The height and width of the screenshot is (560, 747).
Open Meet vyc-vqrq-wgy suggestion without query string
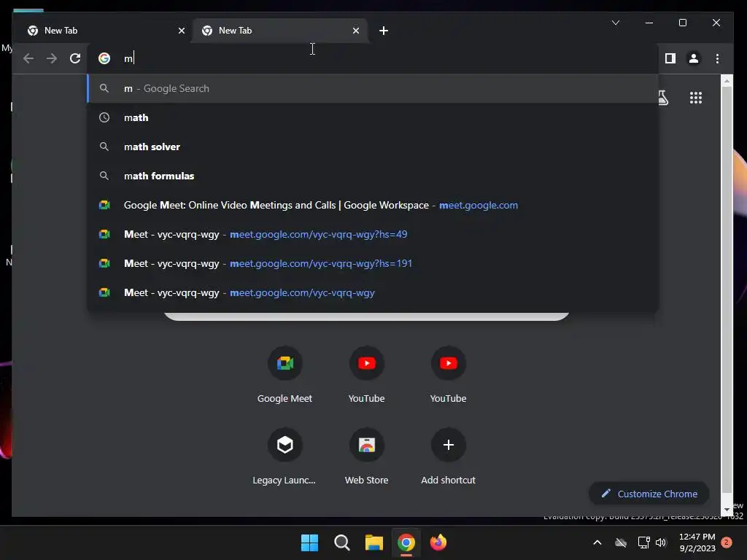click(x=373, y=293)
